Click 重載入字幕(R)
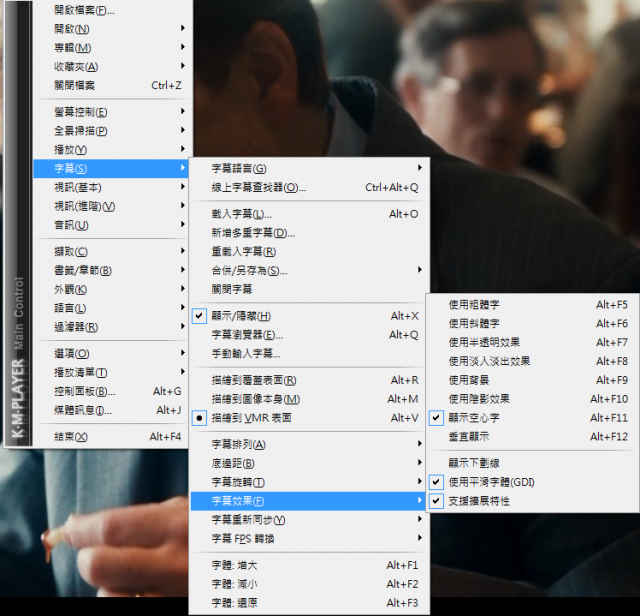Viewport: 640px width, 616px height. [309, 251]
